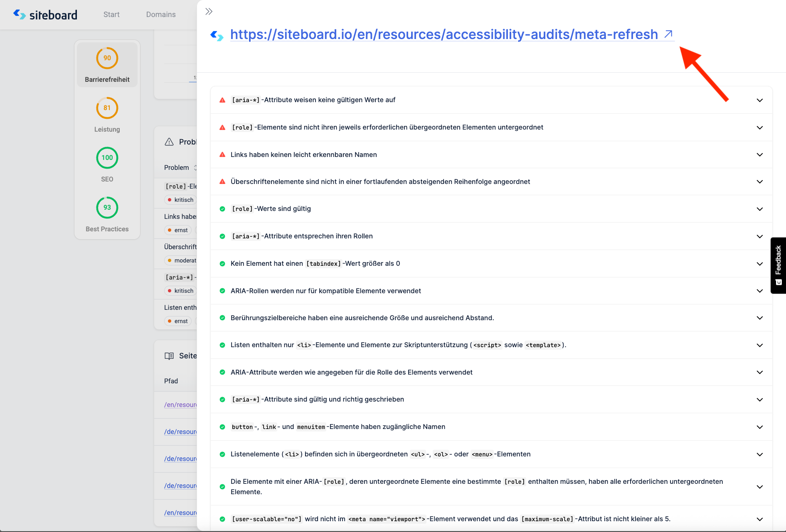Expand the '[tabindex]-Wert größer als 0' row
This screenshot has height=532, width=786.
point(760,264)
